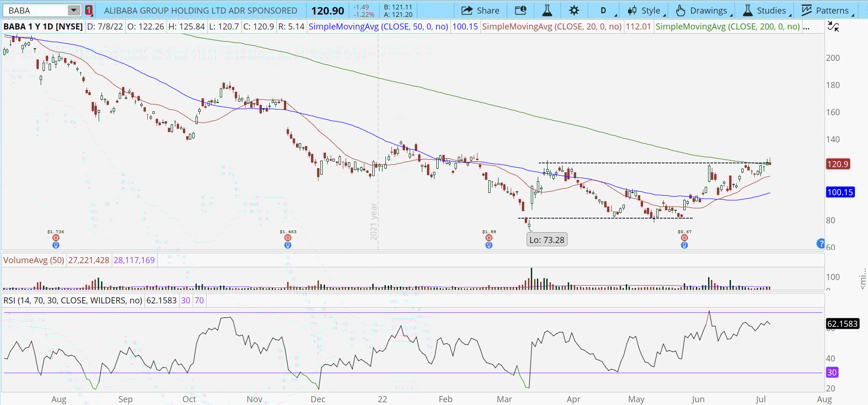This screenshot has width=868, height=405.
Task: Click the SimpleMovingAvg 50 study label
Action: (x=378, y=27)
